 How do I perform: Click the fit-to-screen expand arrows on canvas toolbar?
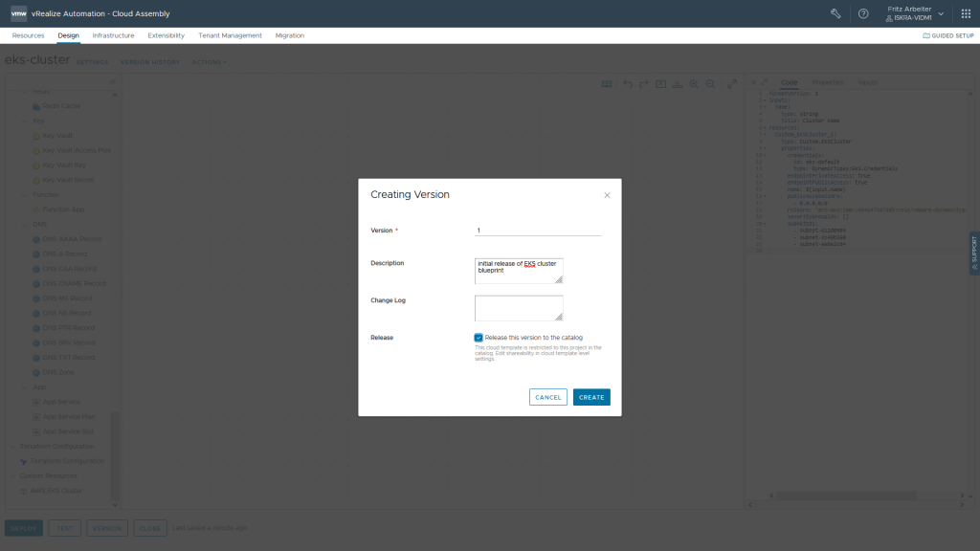732,84
